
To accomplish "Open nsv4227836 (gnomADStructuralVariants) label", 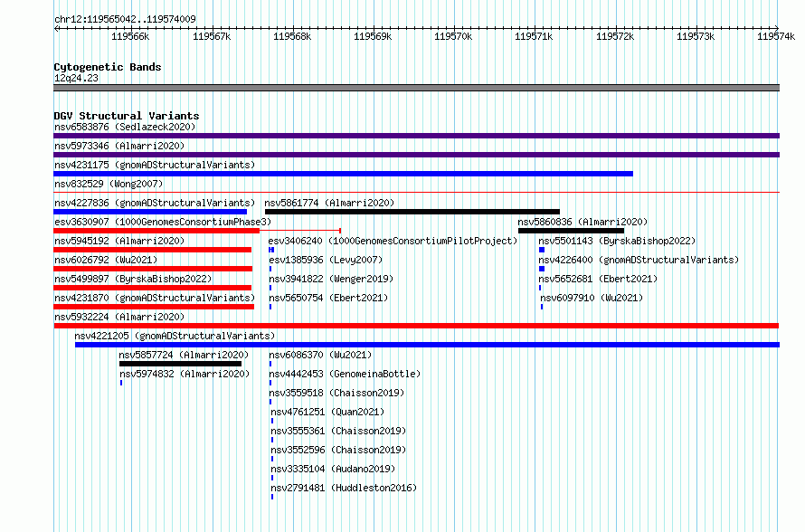I will click(x=155, y=203).
